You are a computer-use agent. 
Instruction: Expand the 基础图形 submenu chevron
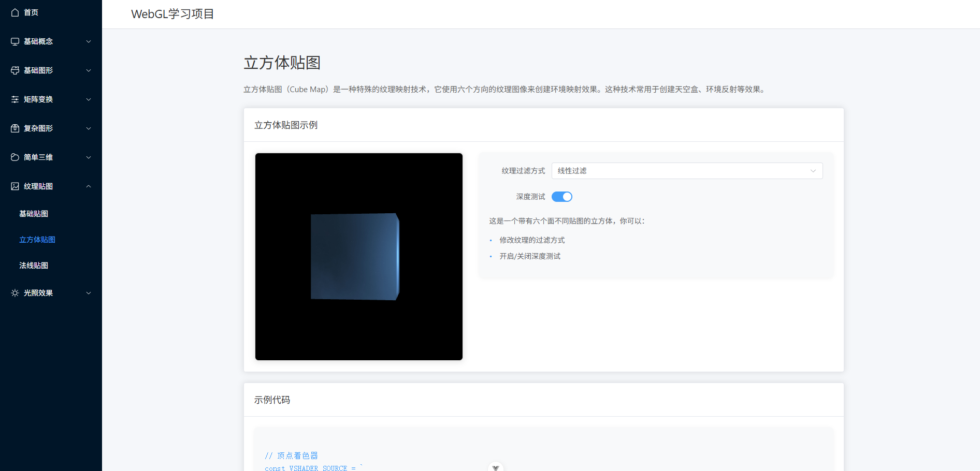tap(89, 70)
